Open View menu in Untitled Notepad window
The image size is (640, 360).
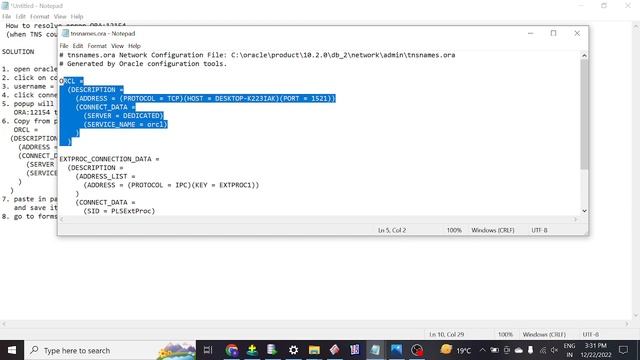[60, 16]
